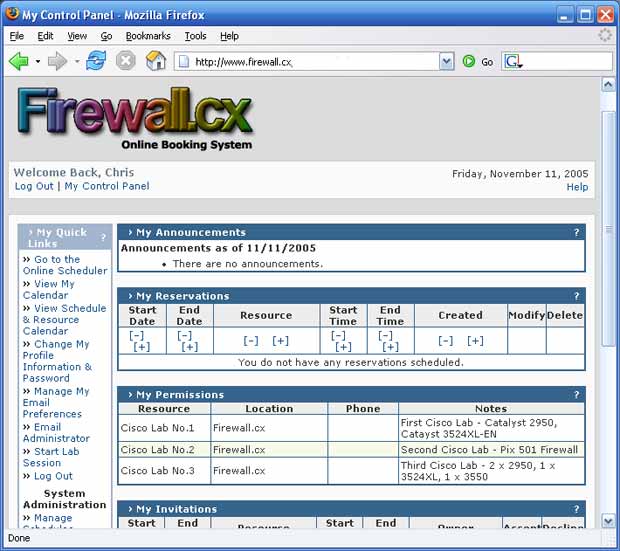Click the green Go button
This screenshot has width=620, height=551.
pos(477,62)
